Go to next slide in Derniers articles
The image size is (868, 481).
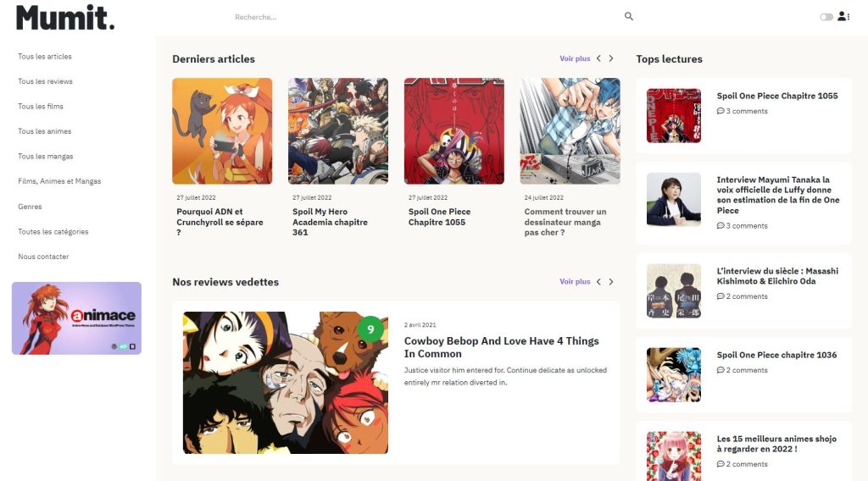coord(611,58)
